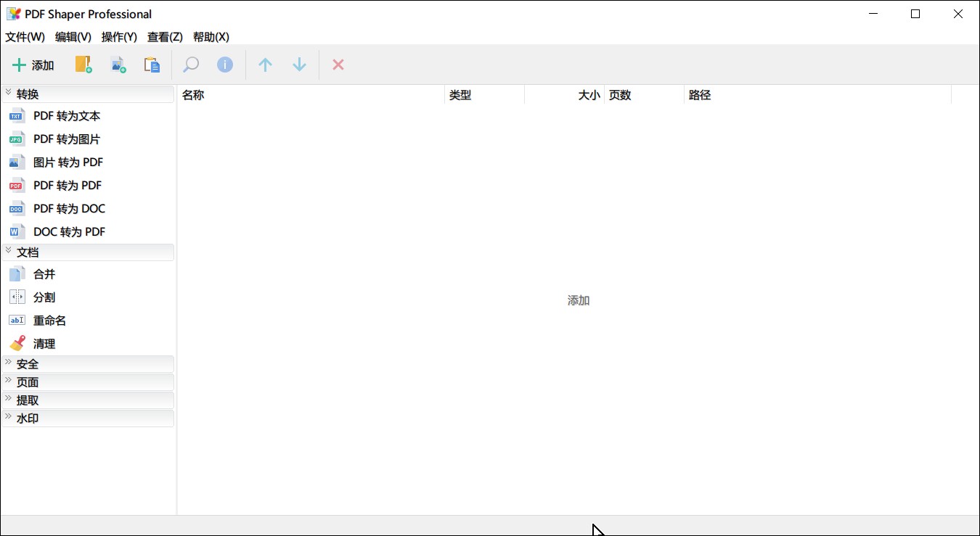Collapse the 转换 section

[88, 94]
